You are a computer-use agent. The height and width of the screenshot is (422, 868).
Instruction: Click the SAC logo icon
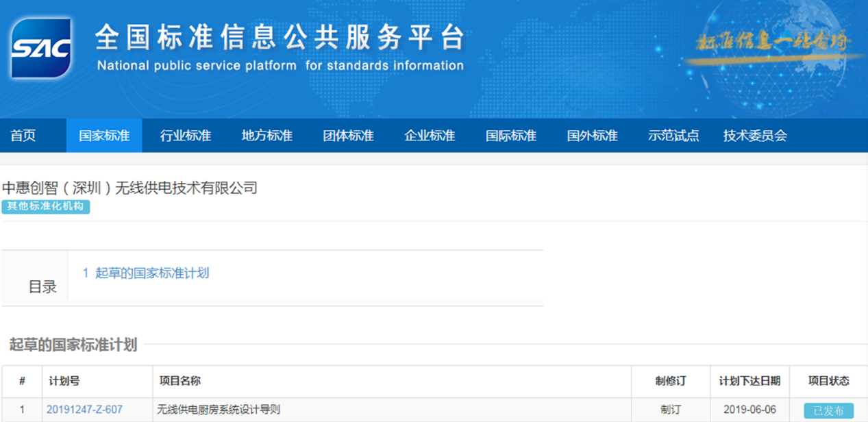tap(41, 49)
